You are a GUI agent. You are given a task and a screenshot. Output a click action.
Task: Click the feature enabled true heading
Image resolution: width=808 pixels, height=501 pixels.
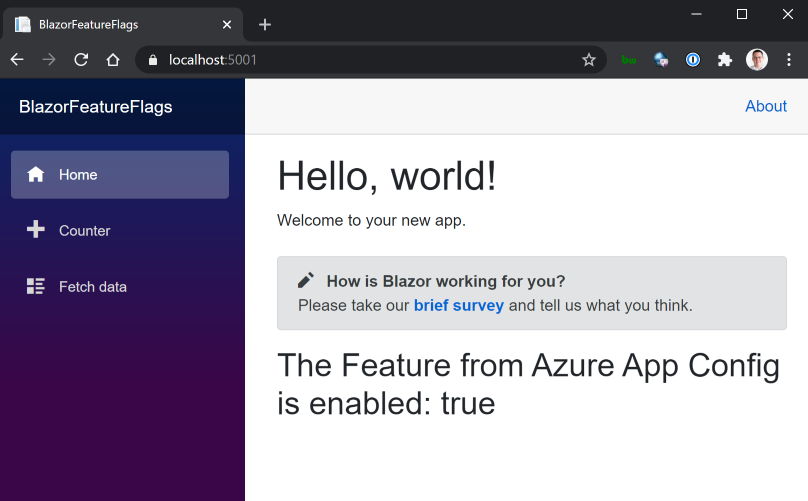click(x=528, y=384)
